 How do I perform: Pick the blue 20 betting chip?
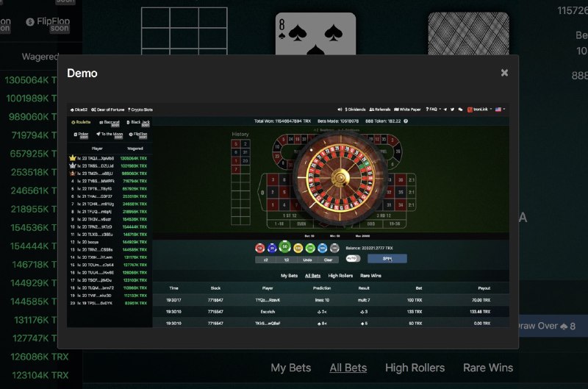point(272,248)
